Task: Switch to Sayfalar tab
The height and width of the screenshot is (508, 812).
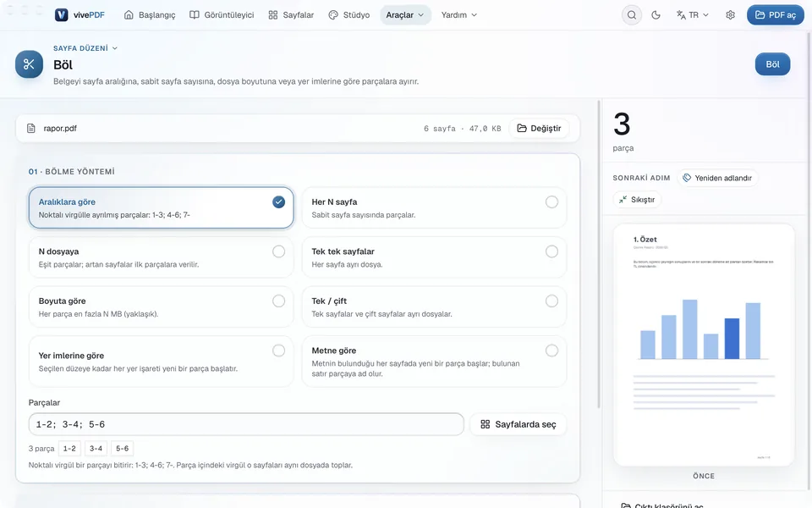Action: (x=291, y=15)
